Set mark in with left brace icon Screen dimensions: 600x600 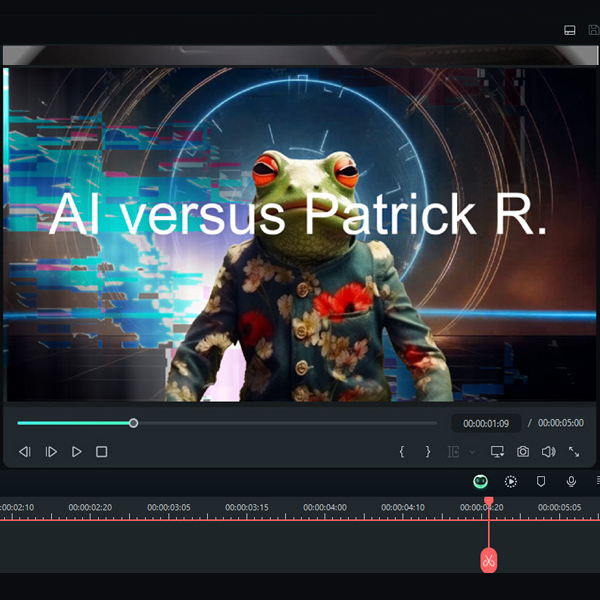point(402,452)
